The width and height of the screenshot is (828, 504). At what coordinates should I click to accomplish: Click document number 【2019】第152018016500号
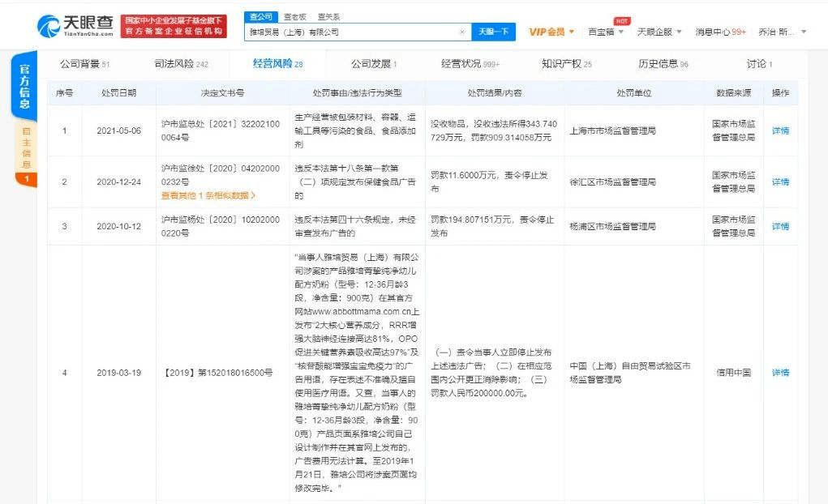tap(217, 373)
